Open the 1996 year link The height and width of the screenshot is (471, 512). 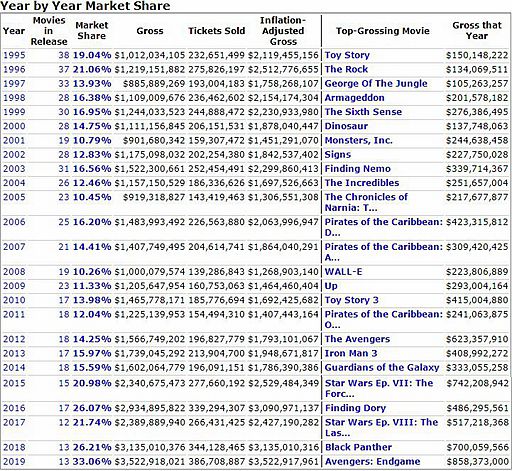pyautogui.click(x=14, y=69)
